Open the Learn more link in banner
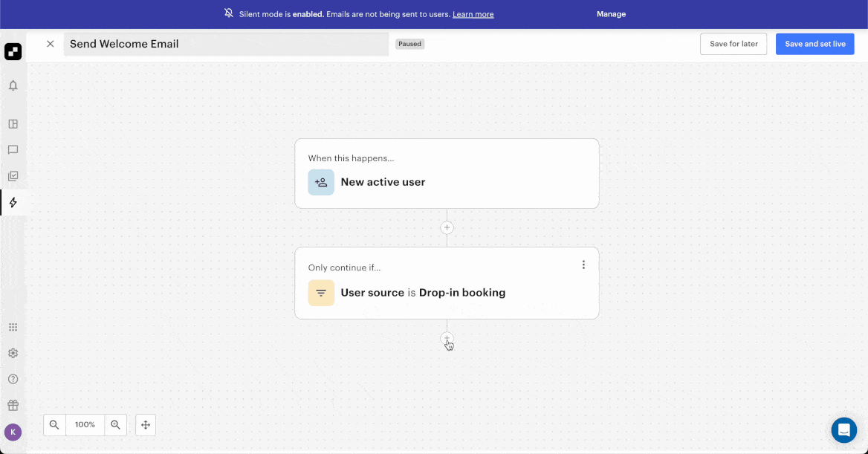This screenshot has height=454, width=868. (473, 14)
